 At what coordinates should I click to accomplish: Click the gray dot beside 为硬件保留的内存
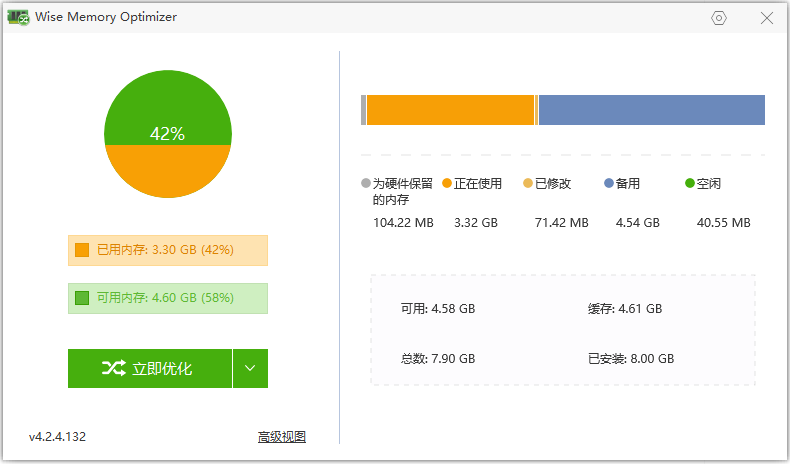(366, 183)
